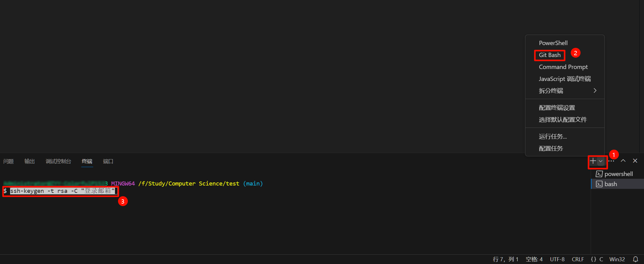Choose Git Bash from the profile menu

[x=565, y=55]
